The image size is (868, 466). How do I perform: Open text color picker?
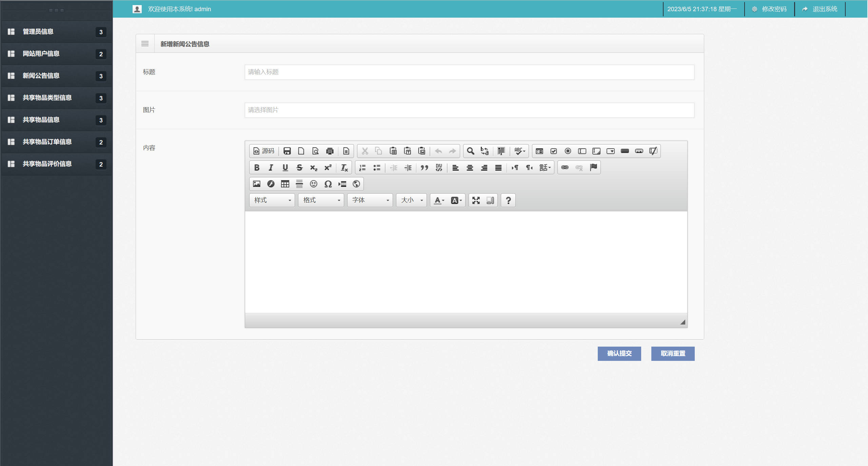click(x=439, y=200)
